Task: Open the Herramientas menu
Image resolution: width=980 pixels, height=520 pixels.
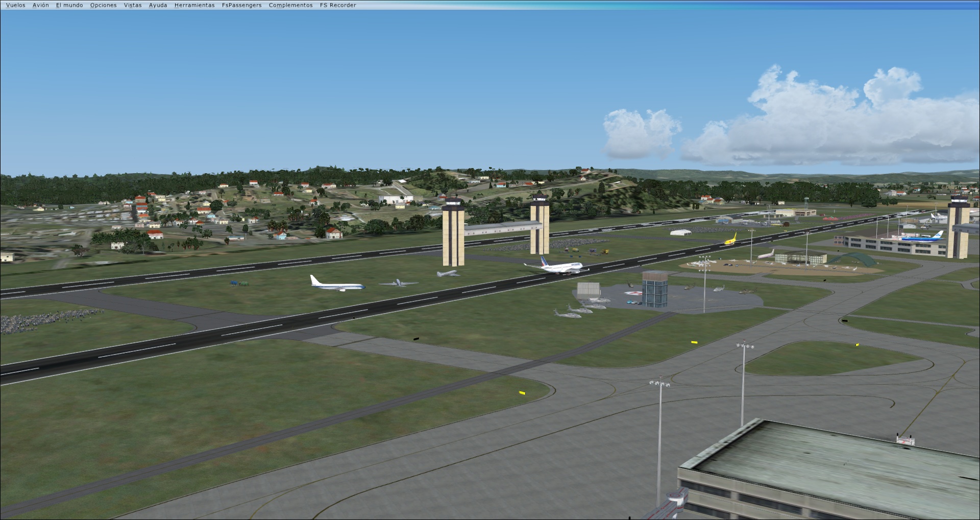Action: pyautogui.click(x=194, y=5)
